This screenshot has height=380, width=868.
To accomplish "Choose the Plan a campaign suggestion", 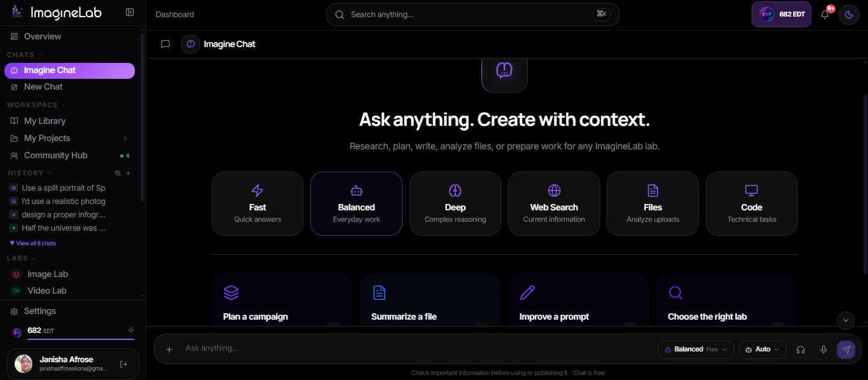I will 282,300.
